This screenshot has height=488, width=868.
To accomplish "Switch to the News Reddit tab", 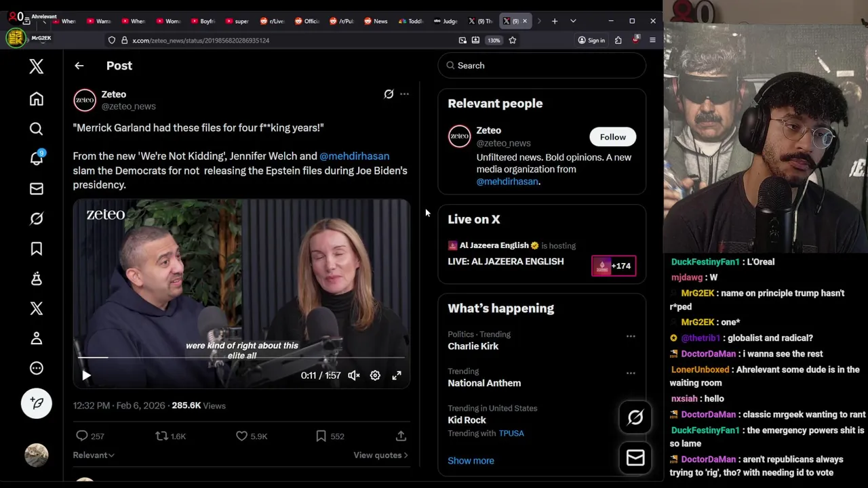I will pos(376,21).
